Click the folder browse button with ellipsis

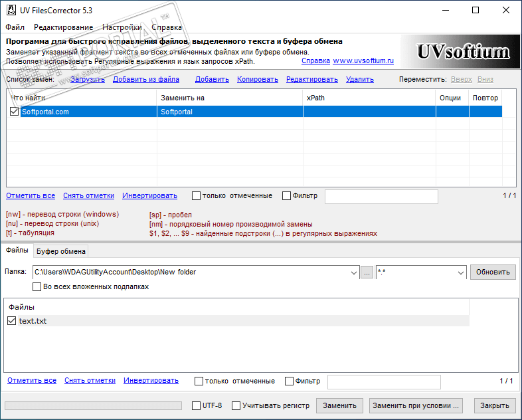[x=367, y=272]
